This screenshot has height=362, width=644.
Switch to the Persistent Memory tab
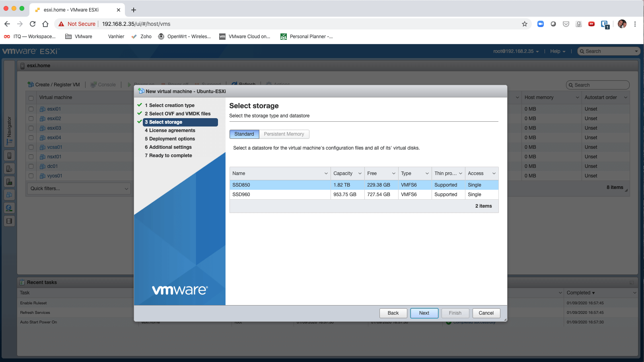pyautogui.click(x=284, y=134)
